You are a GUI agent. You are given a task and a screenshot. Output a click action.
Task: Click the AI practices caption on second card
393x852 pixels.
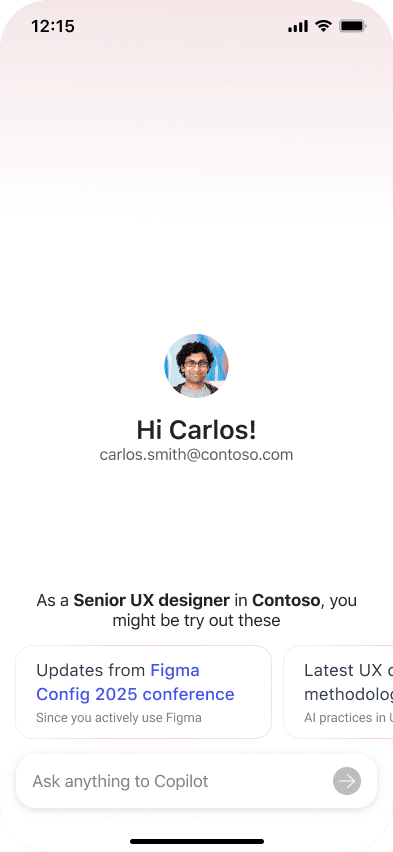coord(348,718)
